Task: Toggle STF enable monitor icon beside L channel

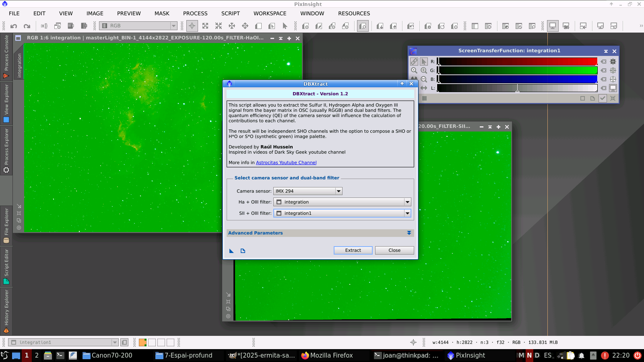Action: tap(613, 88)
